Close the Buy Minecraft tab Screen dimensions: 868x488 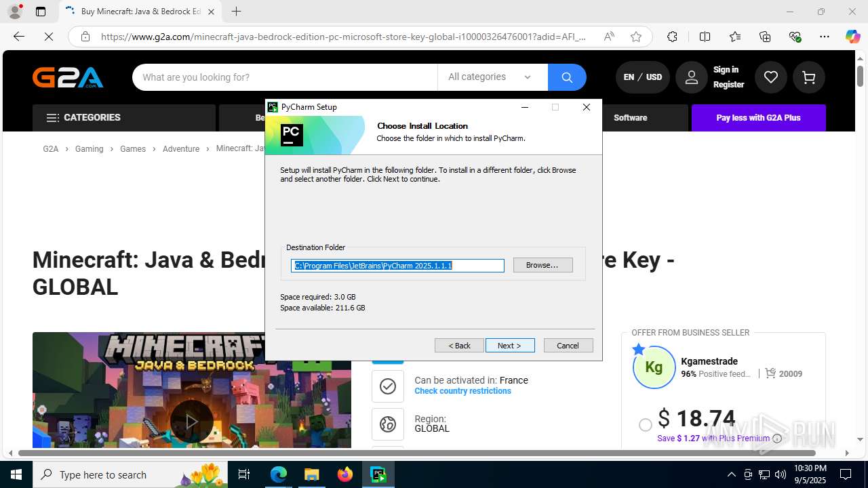point(211,12)
